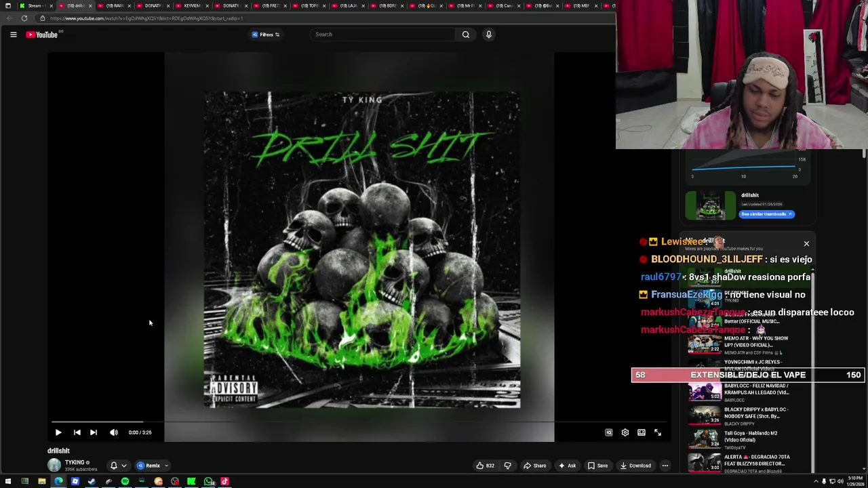
Task: Open the YouTube guide hamburger menu
Action: (13, 35)
